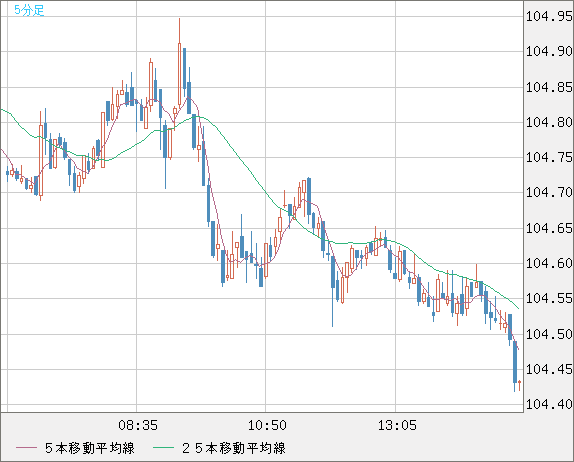Image resolution: width=574 pixels, height=462 pixels.
Task: Click the 104.50 price axis label
Action: click(x=549, y=334)
